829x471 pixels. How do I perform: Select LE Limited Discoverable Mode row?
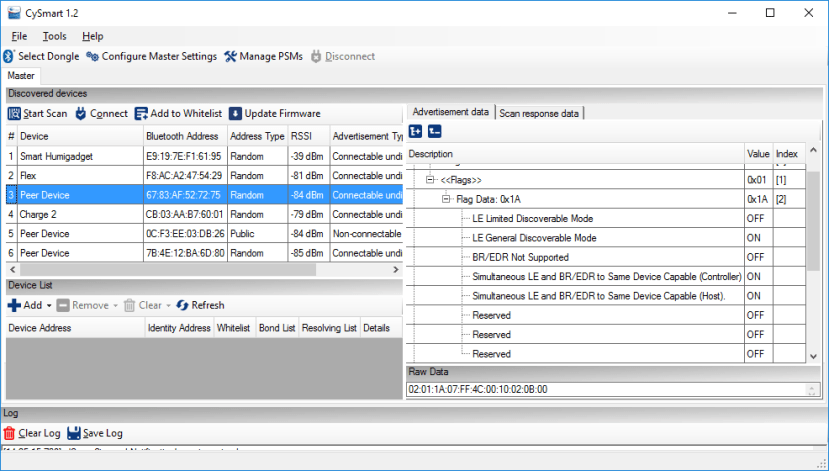point(606,219)
